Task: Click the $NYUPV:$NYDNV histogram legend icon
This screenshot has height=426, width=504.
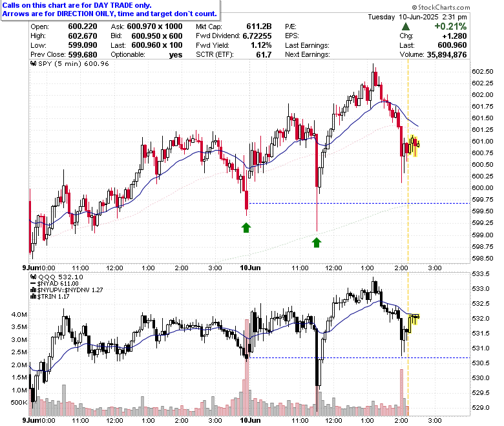Action: [32, 290]
